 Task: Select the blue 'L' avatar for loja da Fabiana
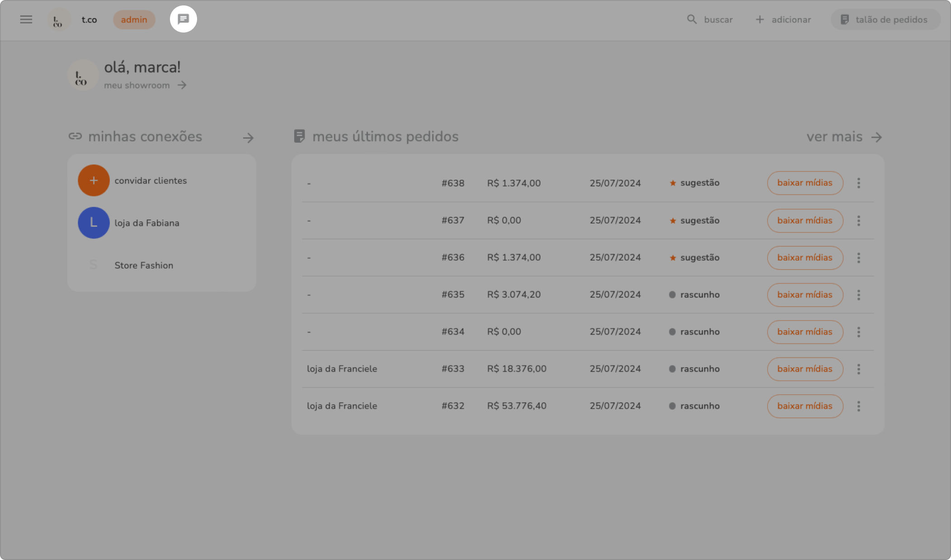click(x=94, y=223)
